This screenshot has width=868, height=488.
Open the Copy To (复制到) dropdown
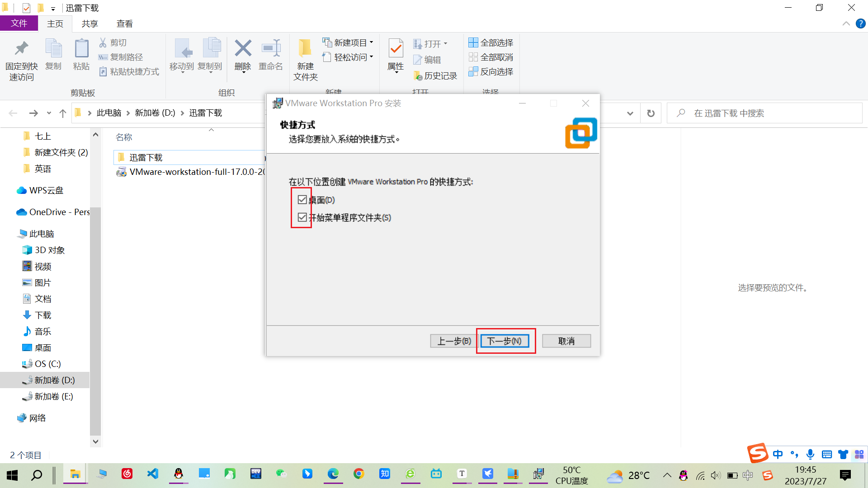[211, 72]
